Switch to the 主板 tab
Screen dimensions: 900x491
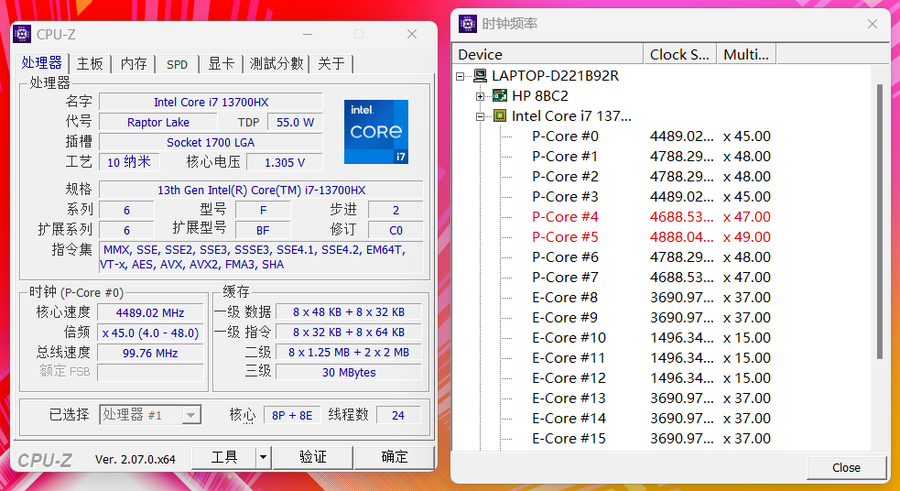pyautogui.click(x=90, y=64)
